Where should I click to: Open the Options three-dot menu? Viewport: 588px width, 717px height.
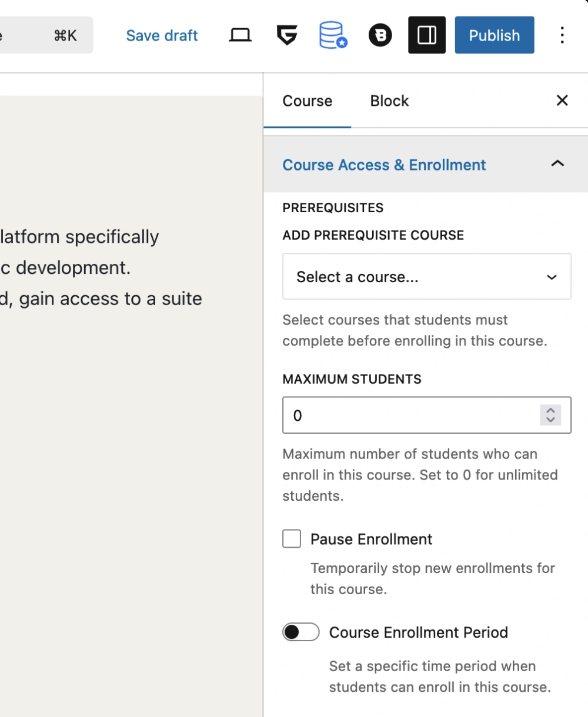(562, 35)
